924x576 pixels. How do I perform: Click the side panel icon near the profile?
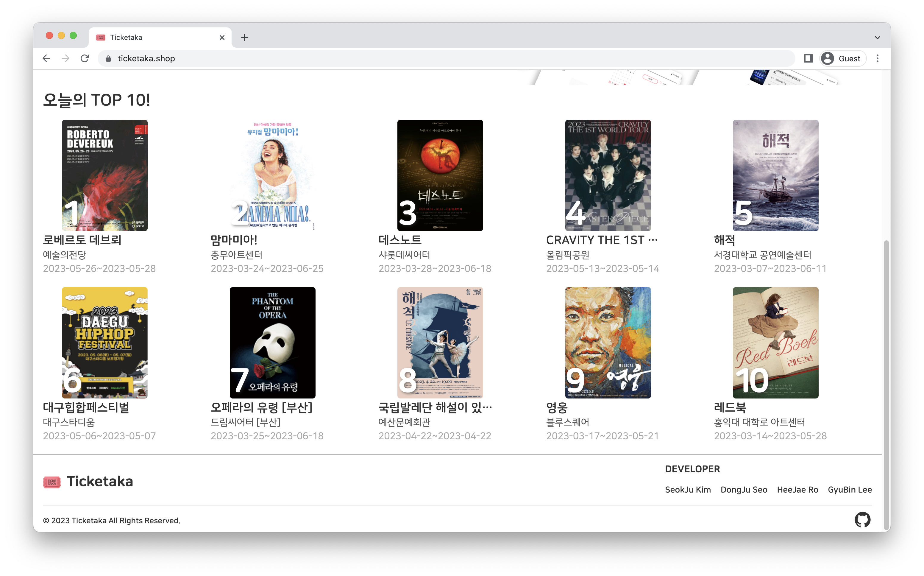coord(808,58)
